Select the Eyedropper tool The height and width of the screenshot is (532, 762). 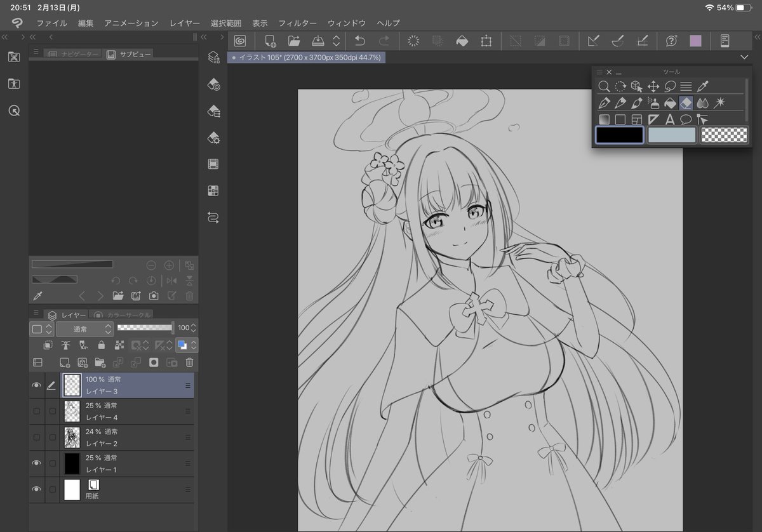(x=702, y=86)
